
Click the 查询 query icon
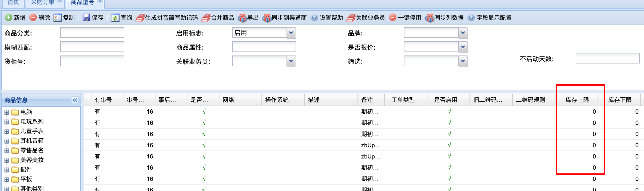115,18
